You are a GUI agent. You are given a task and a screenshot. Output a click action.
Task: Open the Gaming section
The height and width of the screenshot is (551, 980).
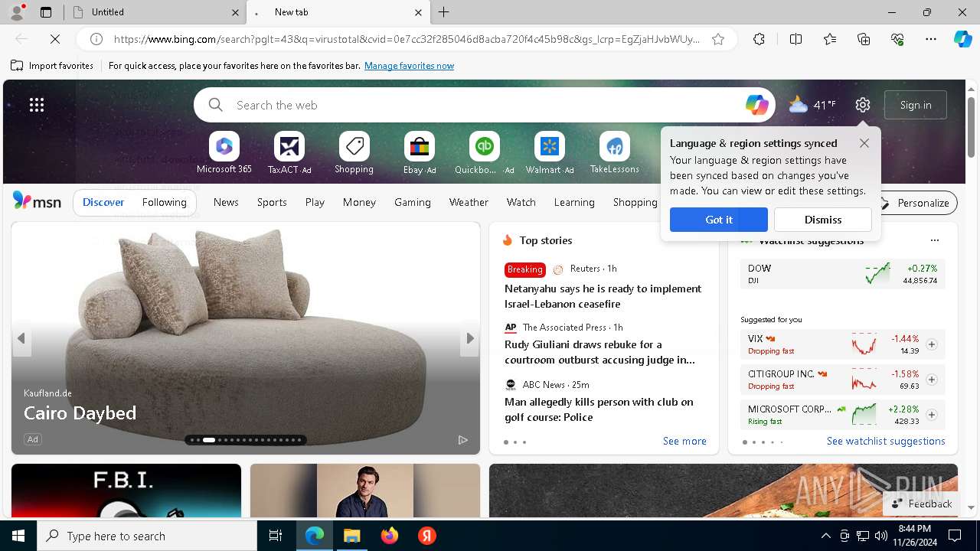[x=413, y=202]
